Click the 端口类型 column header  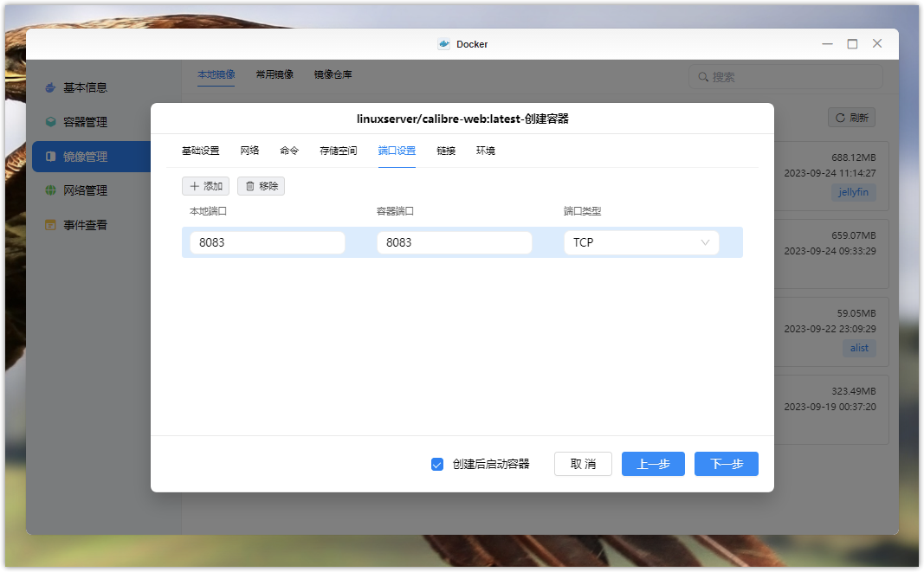click(582, 211)
